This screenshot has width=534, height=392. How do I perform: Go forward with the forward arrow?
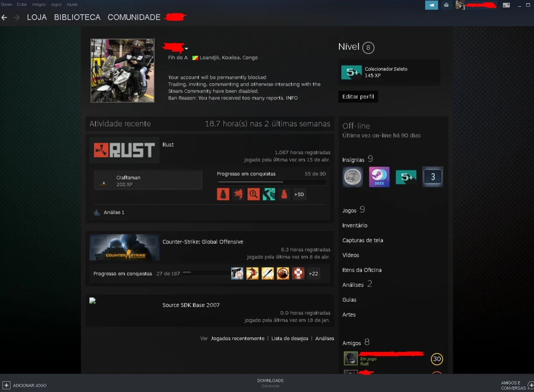[16, 17]
